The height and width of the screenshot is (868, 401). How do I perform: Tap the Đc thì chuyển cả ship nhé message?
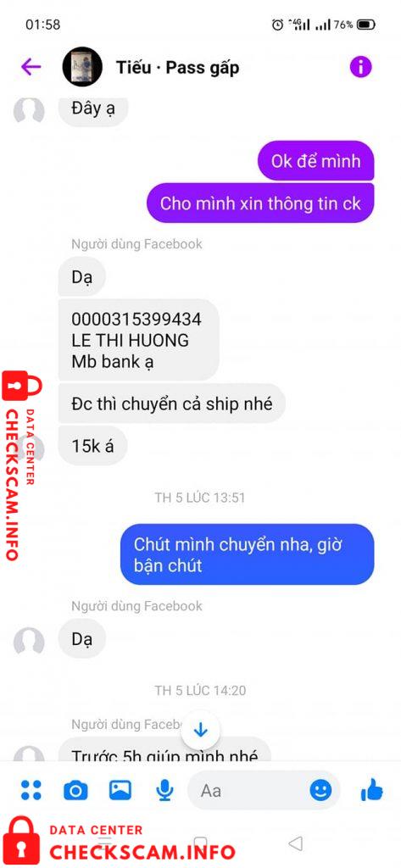click(172, 403)
